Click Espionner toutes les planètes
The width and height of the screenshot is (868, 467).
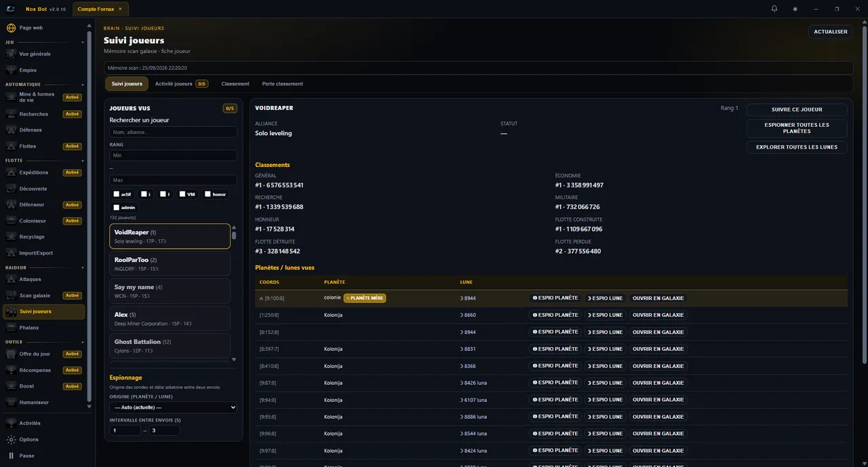click(797, 128)
